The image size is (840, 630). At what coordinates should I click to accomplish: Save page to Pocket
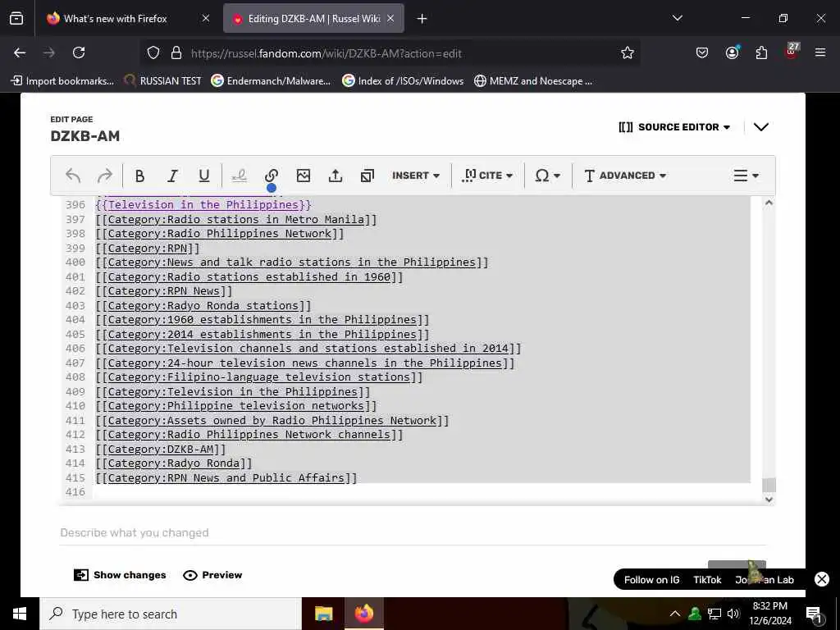pyautogui.click(x=702, y=52)
